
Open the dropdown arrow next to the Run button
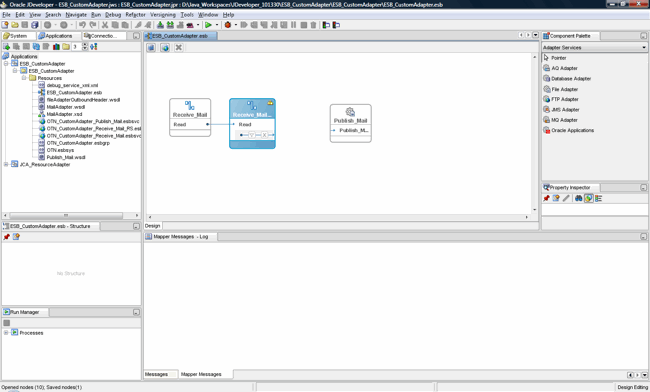[217, 25]
